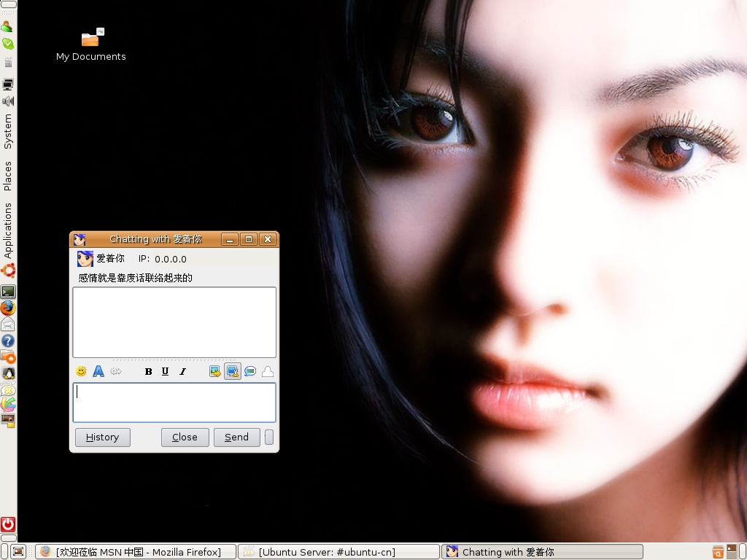Toggle bold text formatting

[x=148, y=371]
